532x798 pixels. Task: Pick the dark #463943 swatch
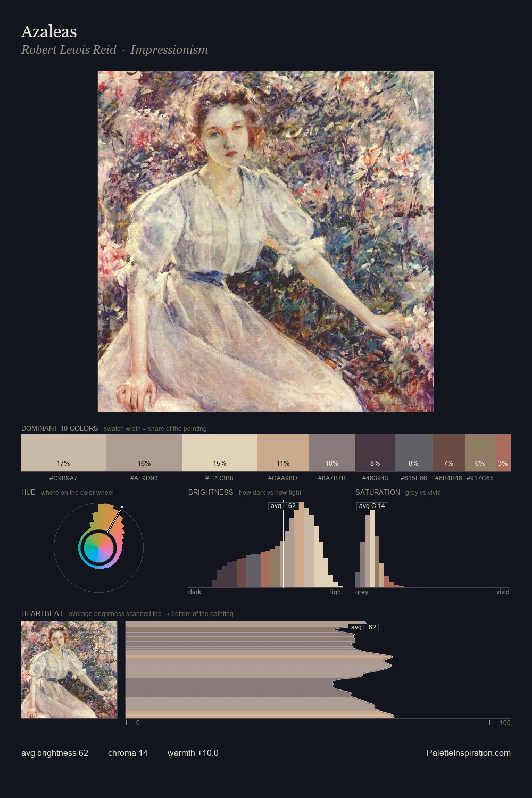pyautogui.click(x=375, y=453)
